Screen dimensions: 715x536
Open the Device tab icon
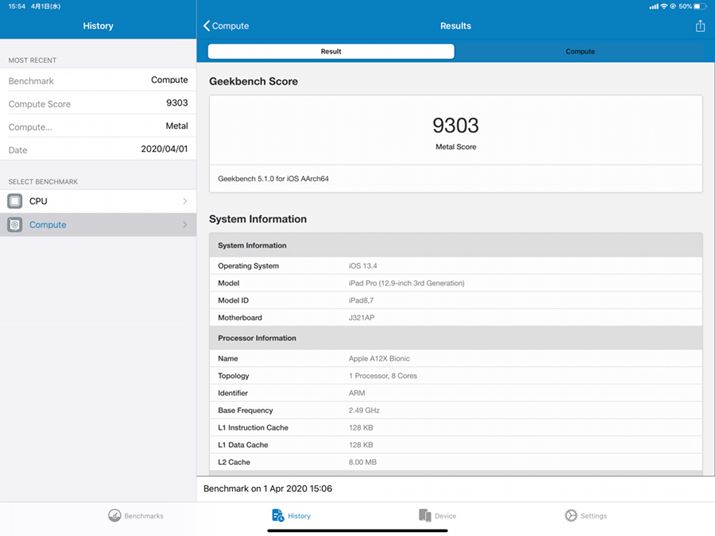(425, 516)
